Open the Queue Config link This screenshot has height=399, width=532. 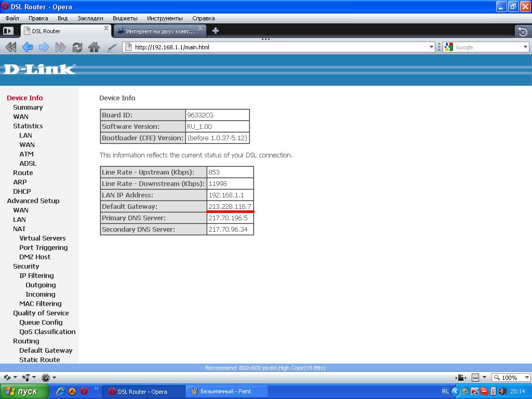coord(41,322)
